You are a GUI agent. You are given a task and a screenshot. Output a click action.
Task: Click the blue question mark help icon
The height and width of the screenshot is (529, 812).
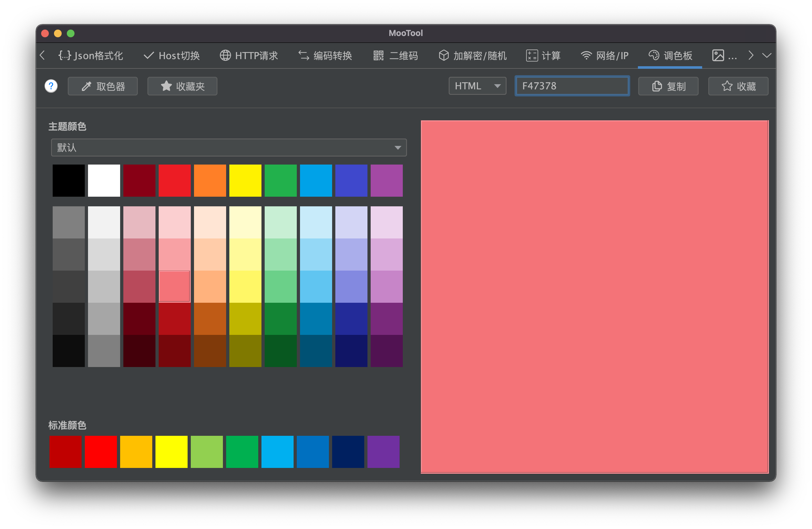point(51,86)
